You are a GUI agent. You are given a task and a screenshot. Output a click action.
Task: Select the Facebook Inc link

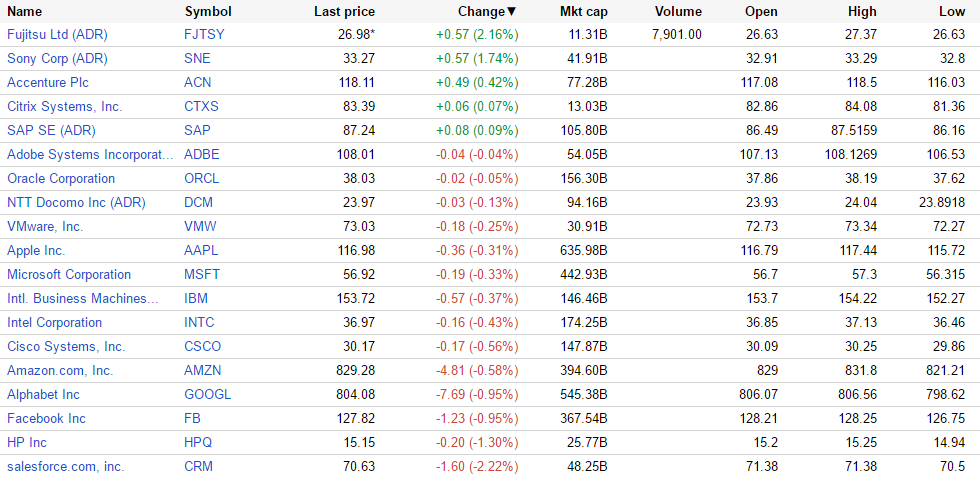46,419
